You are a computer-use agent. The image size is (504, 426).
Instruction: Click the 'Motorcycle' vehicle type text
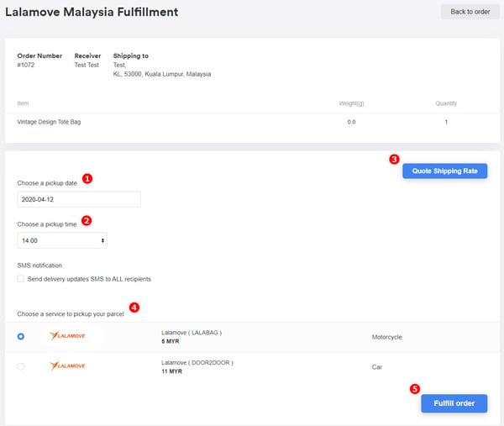pos(387,337)
